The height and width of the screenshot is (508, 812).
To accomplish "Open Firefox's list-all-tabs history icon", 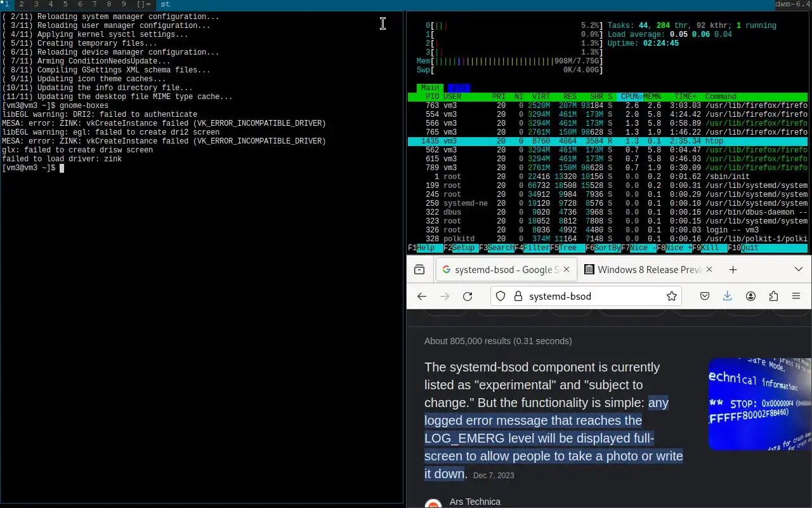I will tap(419, 270).
